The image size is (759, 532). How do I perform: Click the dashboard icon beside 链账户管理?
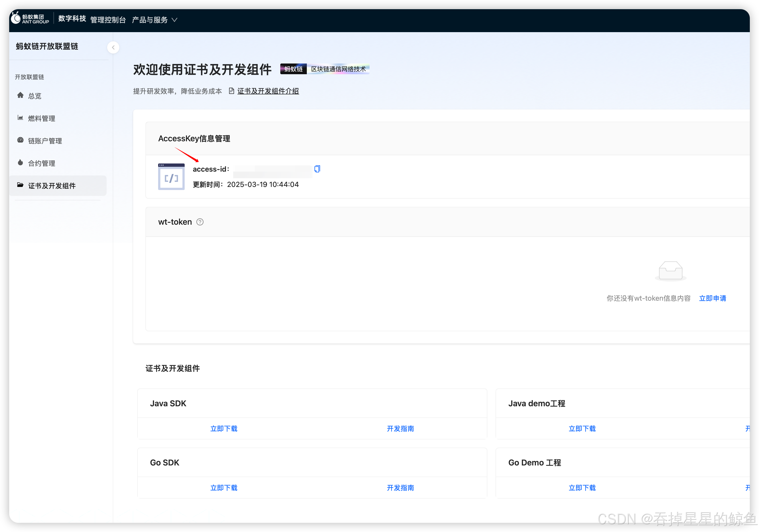pyautogui.click(x=20, y=140)
